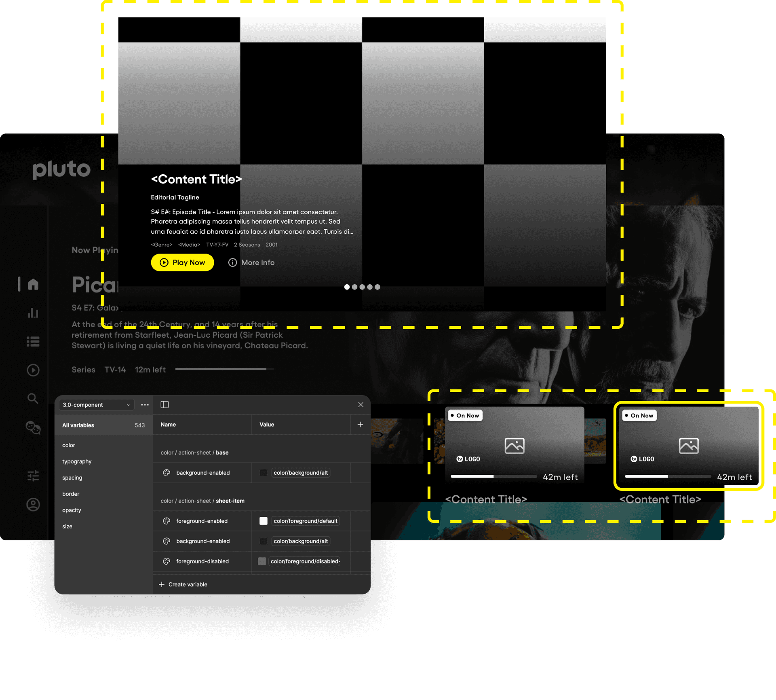Screen dimensions: 776x700
Task: Expand the color dropdown menu
Action: [67, 444]
